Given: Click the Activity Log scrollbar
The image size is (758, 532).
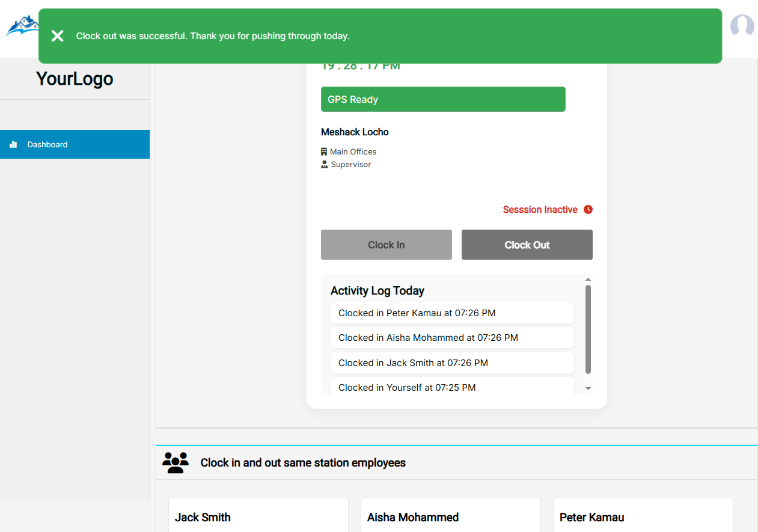Looking at the screenshot, I should point(588,328).
